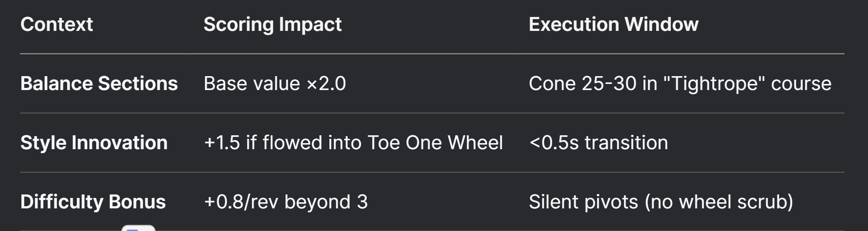Click the word "Tightrope" in quotes

714,84
